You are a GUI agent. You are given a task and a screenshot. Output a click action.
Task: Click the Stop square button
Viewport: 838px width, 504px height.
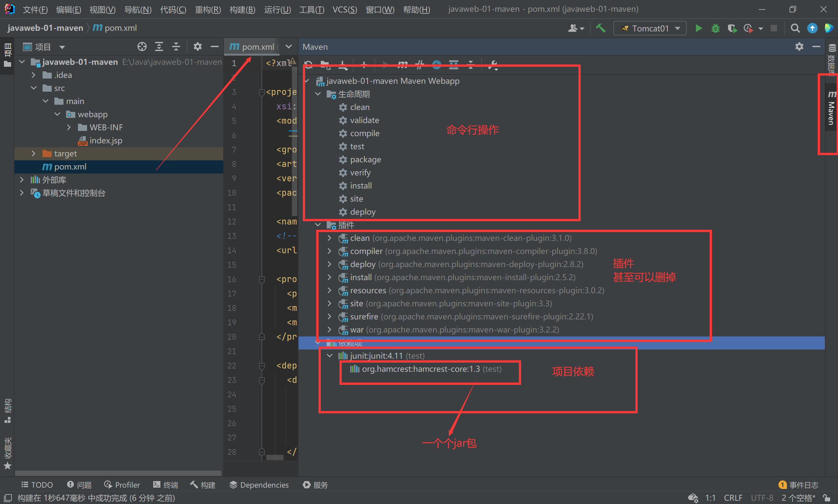pos(774,28)
